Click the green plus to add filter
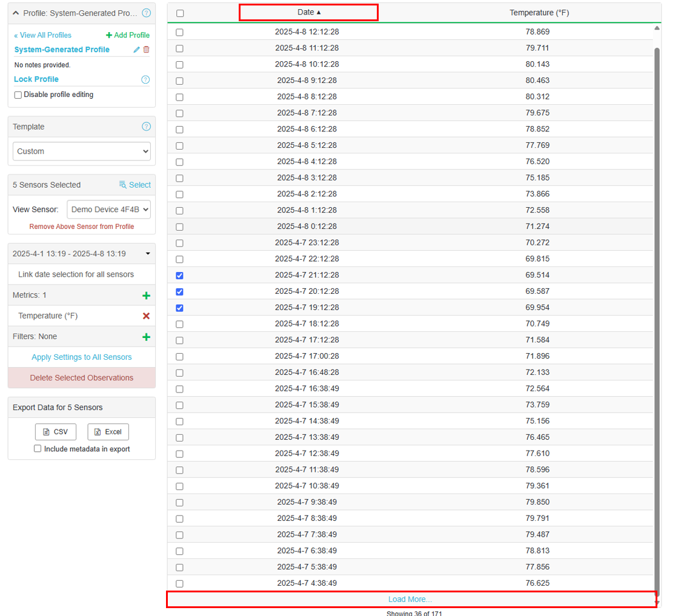This screenshot has height=616, width=681. coord(146,337)
